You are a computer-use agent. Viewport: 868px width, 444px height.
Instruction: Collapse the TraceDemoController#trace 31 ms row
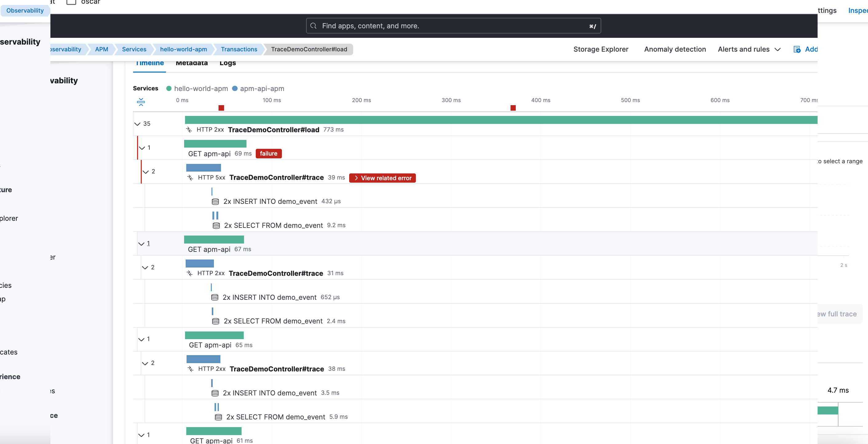(145, 268)
